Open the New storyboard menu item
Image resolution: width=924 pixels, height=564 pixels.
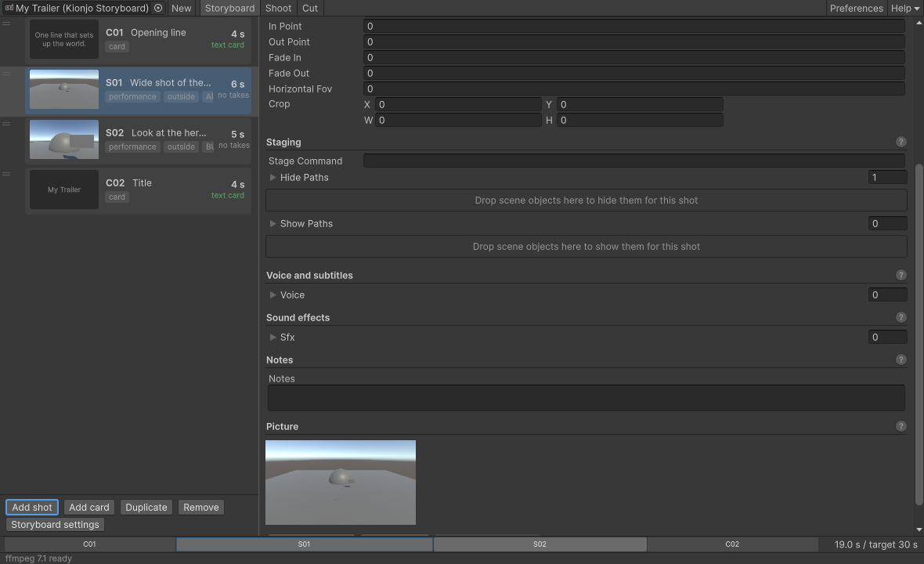click(x=181, y=9)
